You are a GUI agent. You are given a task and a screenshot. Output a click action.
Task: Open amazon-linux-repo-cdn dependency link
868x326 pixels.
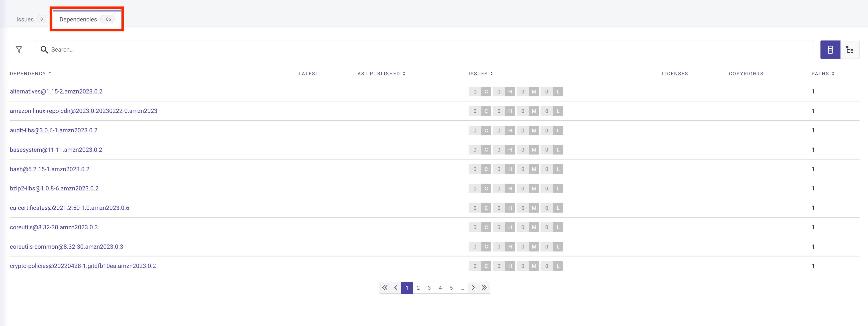click(x=84, y=111)
